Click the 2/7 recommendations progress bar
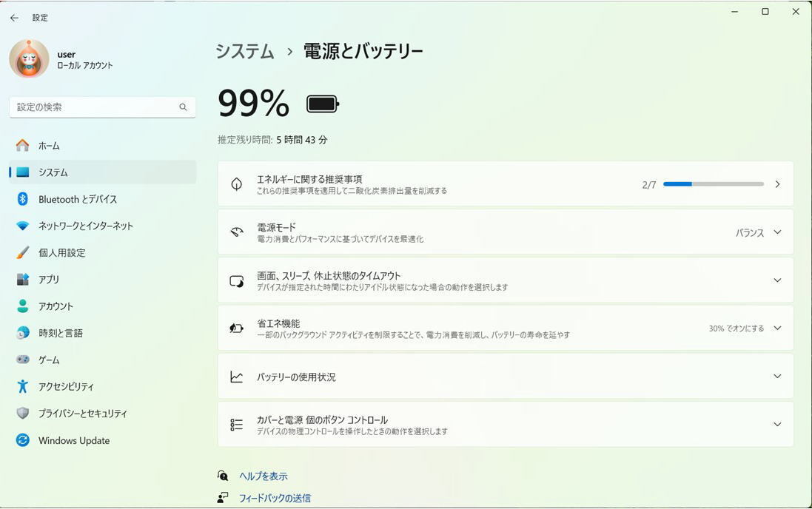The width and height of the screenshot is (812, 509). [x=712, y=183]
